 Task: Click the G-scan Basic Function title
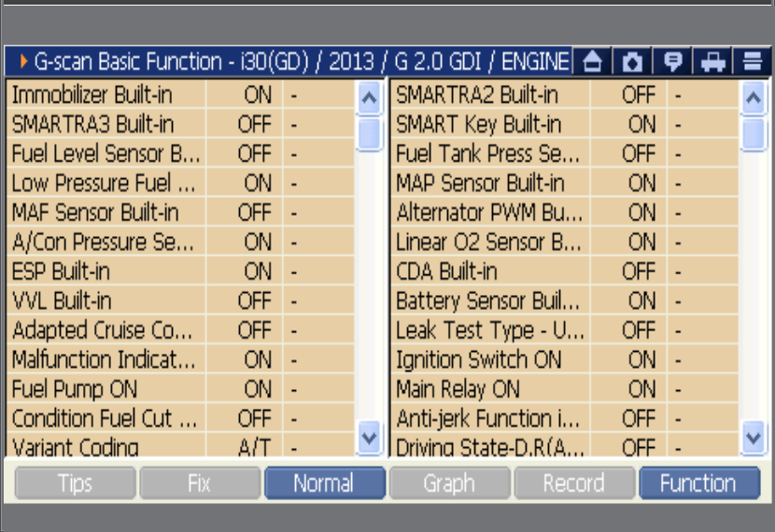(302, 62)
